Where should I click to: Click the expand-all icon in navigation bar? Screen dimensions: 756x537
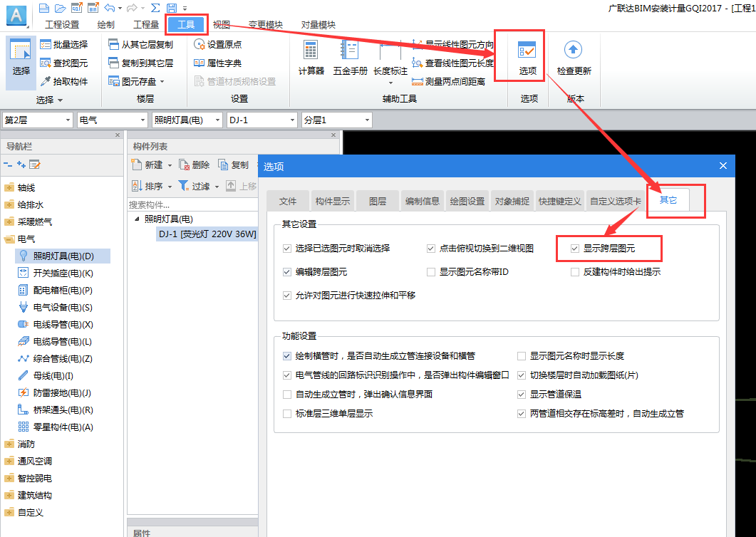(21, 165)
